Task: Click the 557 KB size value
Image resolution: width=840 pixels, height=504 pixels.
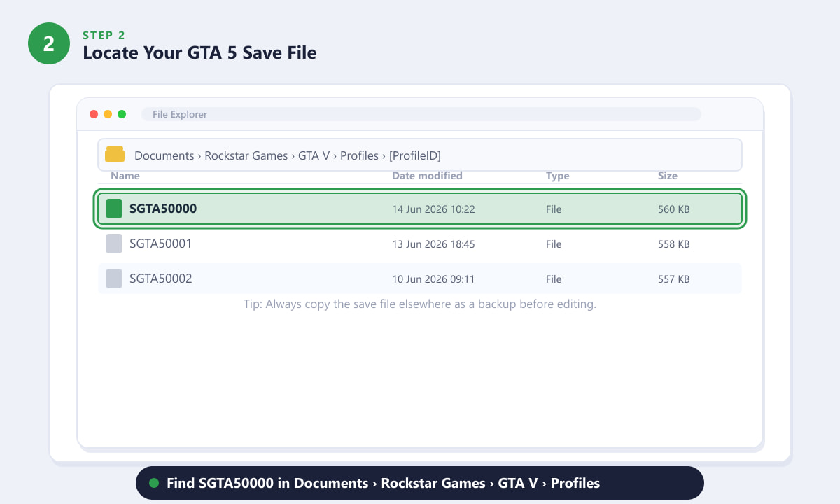Action: [x=674, y=279]
